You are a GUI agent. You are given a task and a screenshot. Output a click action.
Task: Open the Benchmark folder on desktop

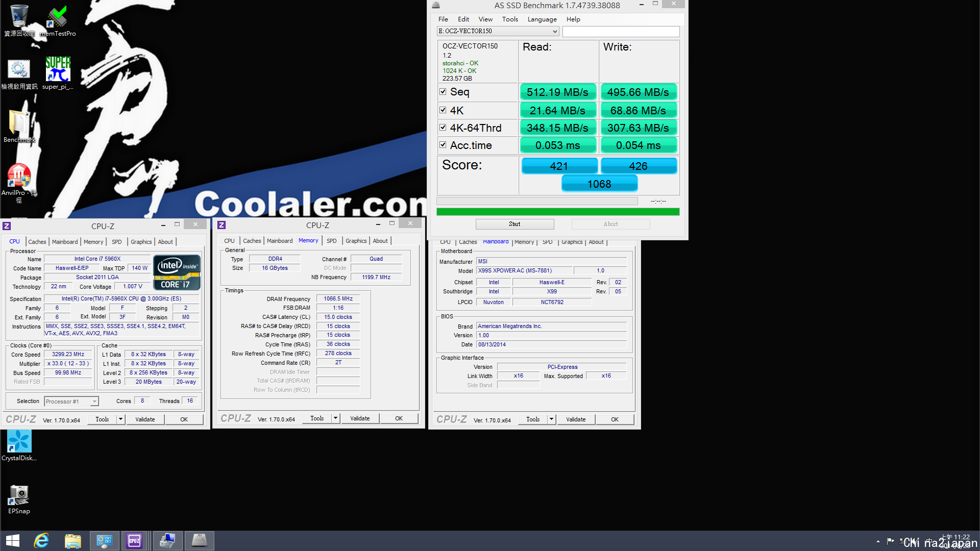click(x=19, y=127)
